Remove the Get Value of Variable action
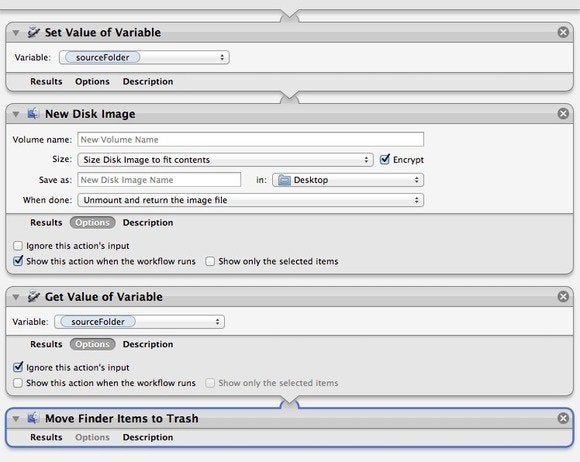The width and height of the screenshot is (580, 462). (563, 296)
